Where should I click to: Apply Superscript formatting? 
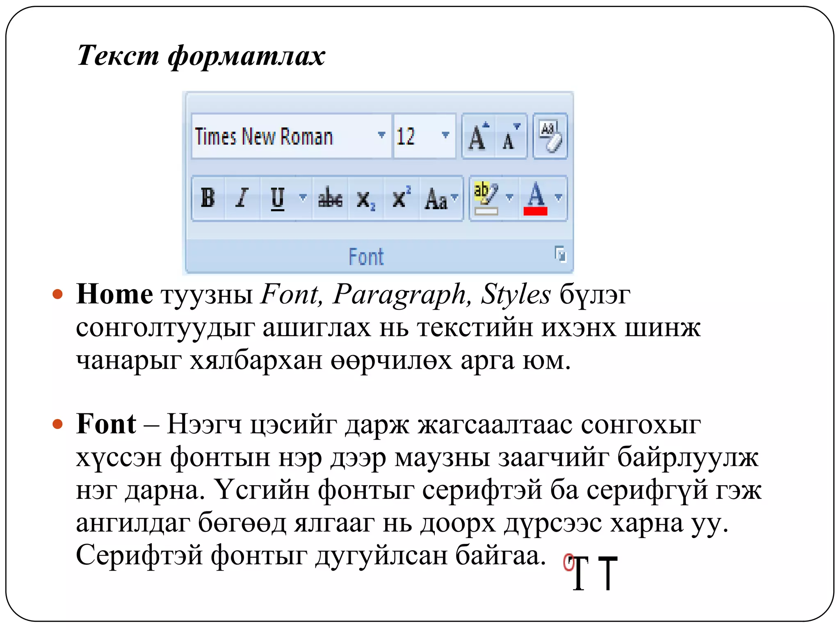click(x=401, y=199)
